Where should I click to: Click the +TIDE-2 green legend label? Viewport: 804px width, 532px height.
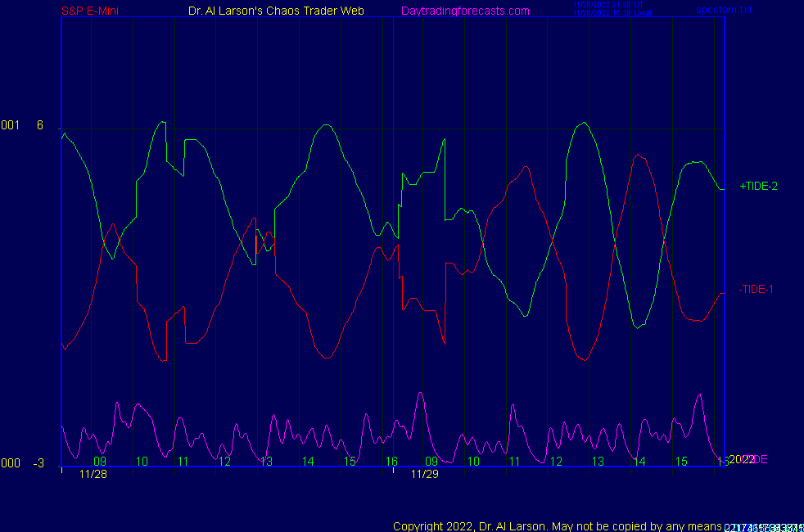pyautogui.click(x=758, y=187)
